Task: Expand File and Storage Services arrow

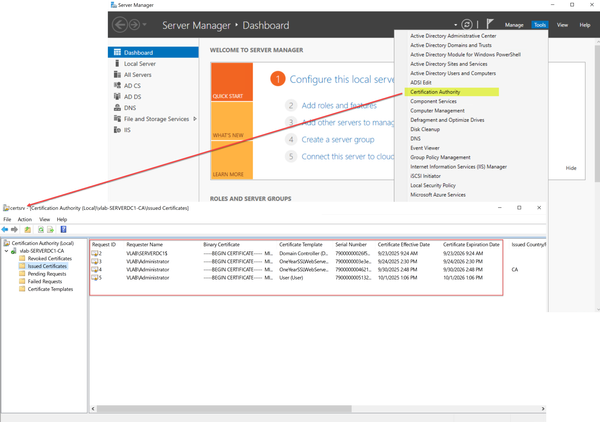Action: point(195,119)
